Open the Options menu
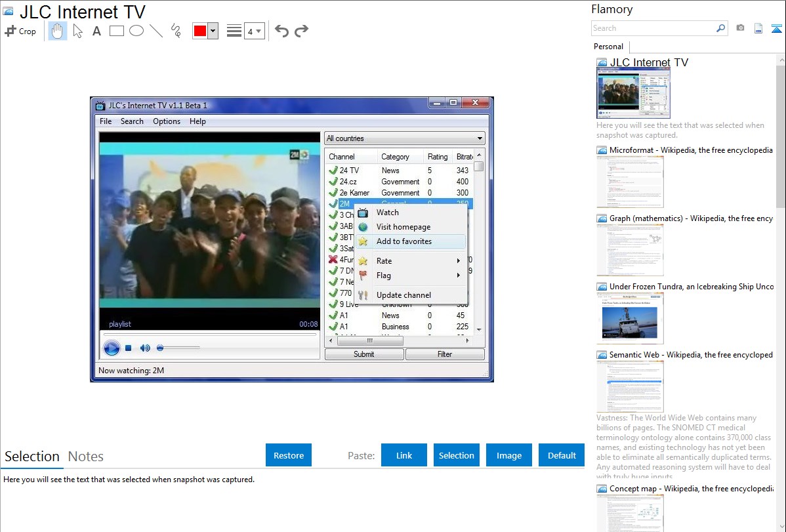Screen dimensions: 786x532 (x=167, y=121)
